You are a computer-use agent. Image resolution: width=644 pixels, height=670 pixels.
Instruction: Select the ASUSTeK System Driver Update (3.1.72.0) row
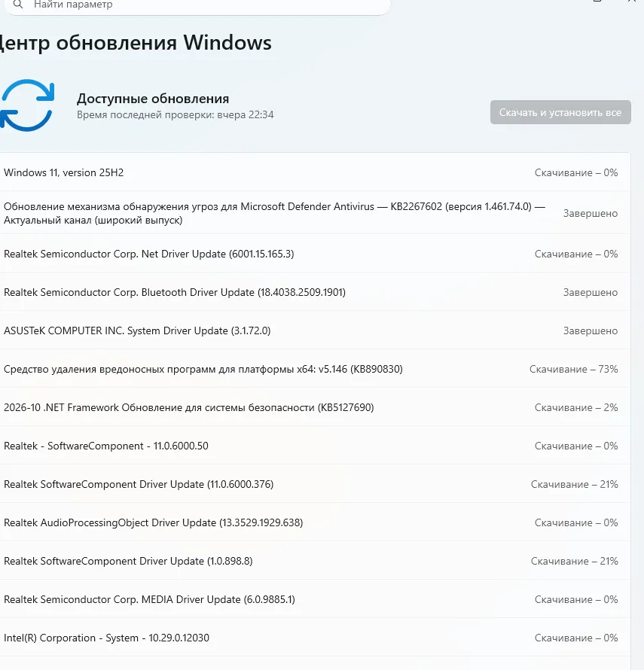point(315,330)
